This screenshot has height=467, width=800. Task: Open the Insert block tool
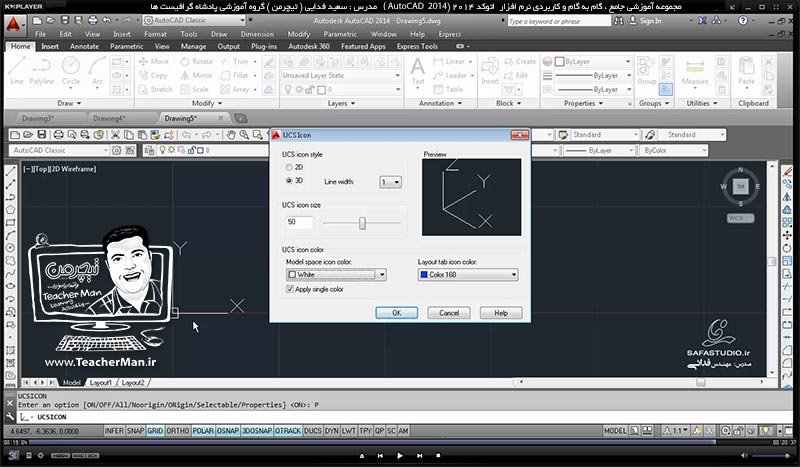[x=490, y=71]
